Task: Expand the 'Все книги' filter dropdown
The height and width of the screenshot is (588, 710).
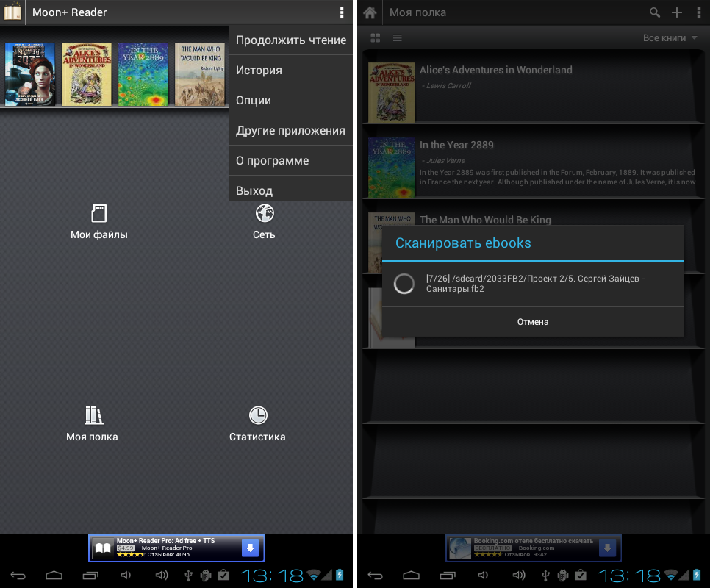Action: [670, 38]
